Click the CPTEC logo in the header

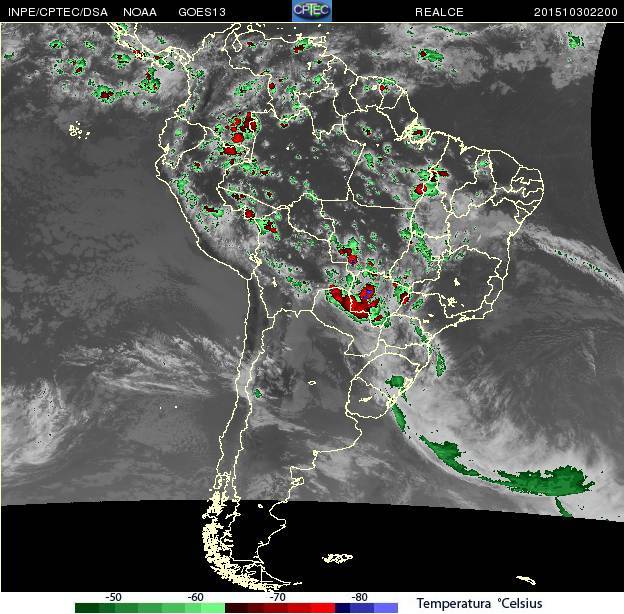click(312, 11)
